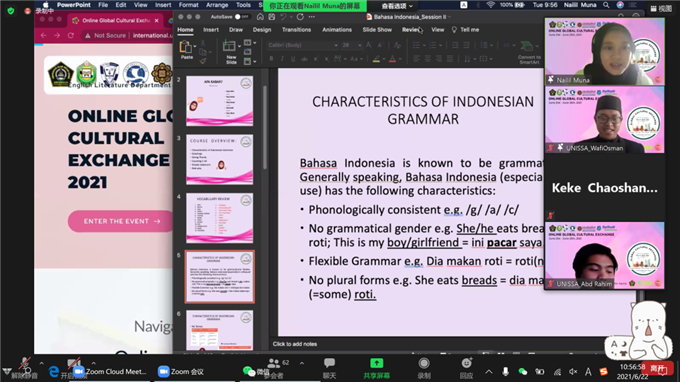Click the Convert to SmartArt icon

click(x=528, y=46)
